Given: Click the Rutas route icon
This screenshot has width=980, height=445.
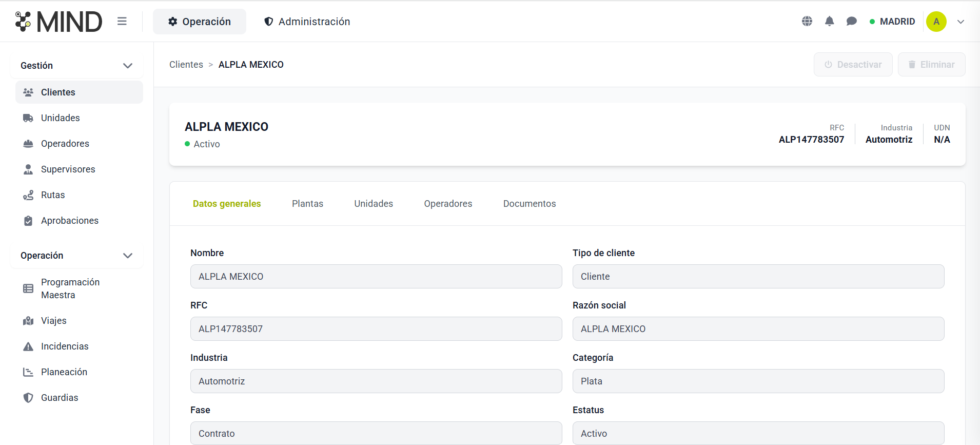Looking at the screenshot, I should coord(28,195).
